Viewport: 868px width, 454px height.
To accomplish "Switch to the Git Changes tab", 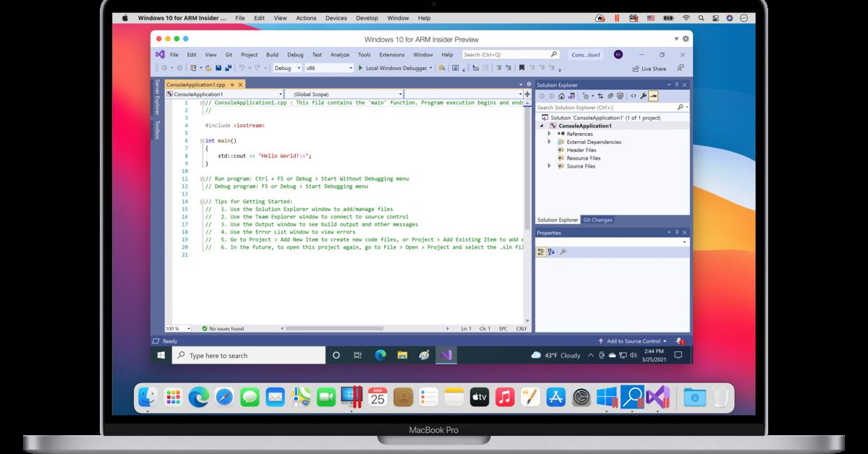I will [x=597, y=220].
